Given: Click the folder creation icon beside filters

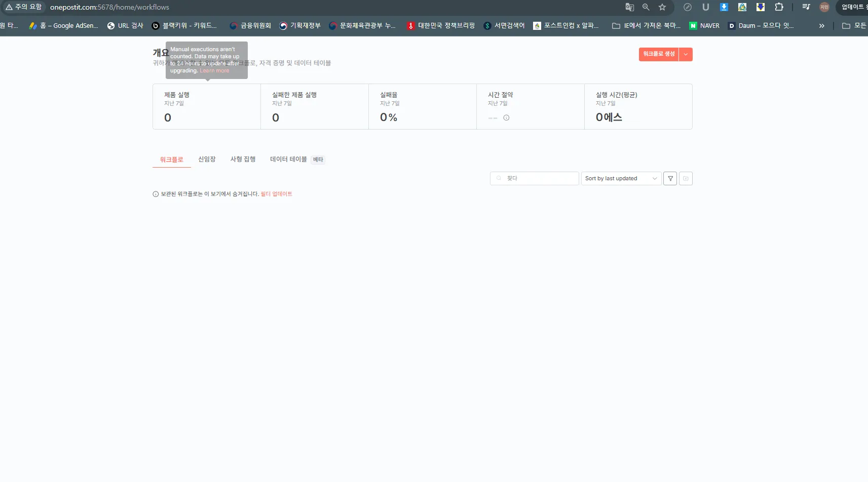Looking at the screenshot, I should pos(686,178).
